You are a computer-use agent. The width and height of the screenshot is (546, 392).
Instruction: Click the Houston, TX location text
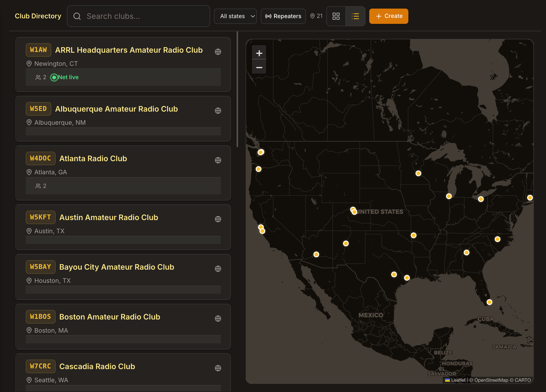coord(52,281)
